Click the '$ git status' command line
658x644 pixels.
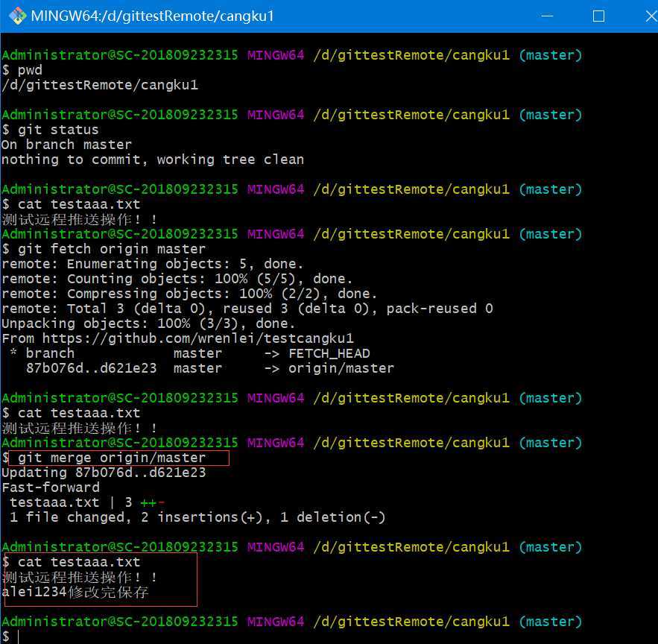pyautogui.click(x=50, y=130)
